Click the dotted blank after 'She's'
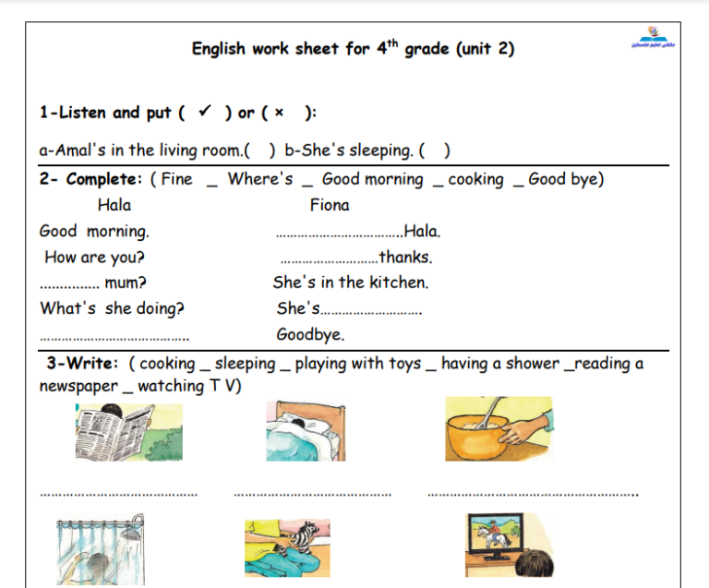Screen dimensions: 709x588 tap(371, 312)
